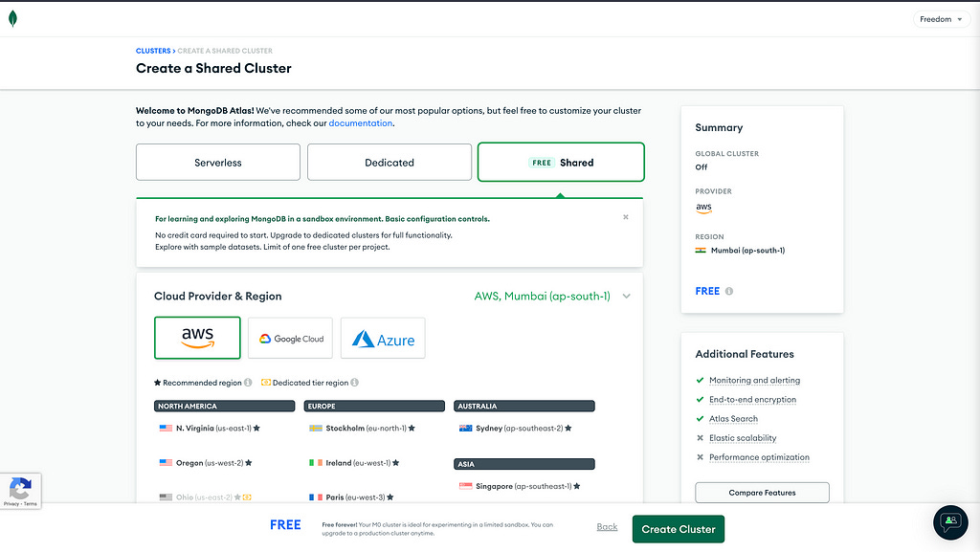Click the X mark next to Elastic scalability
Screen dimensions: 980x552
(700, 438)
